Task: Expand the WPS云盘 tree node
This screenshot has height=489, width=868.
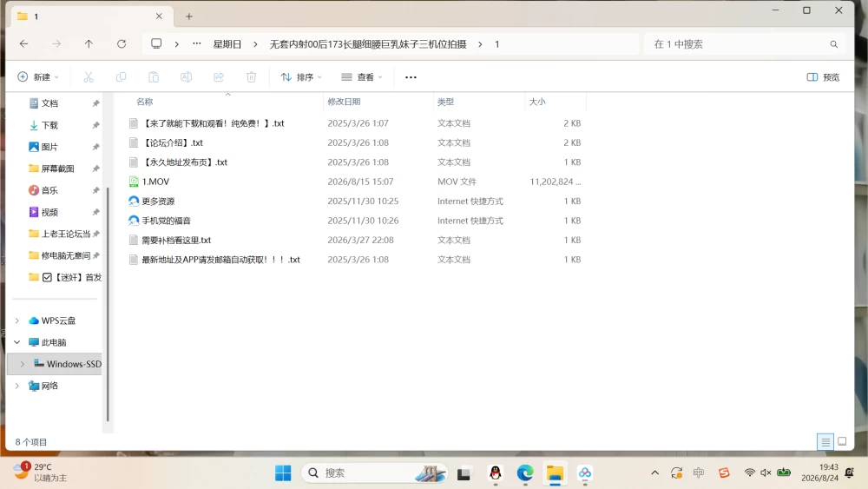Action: tap(17, 320)
